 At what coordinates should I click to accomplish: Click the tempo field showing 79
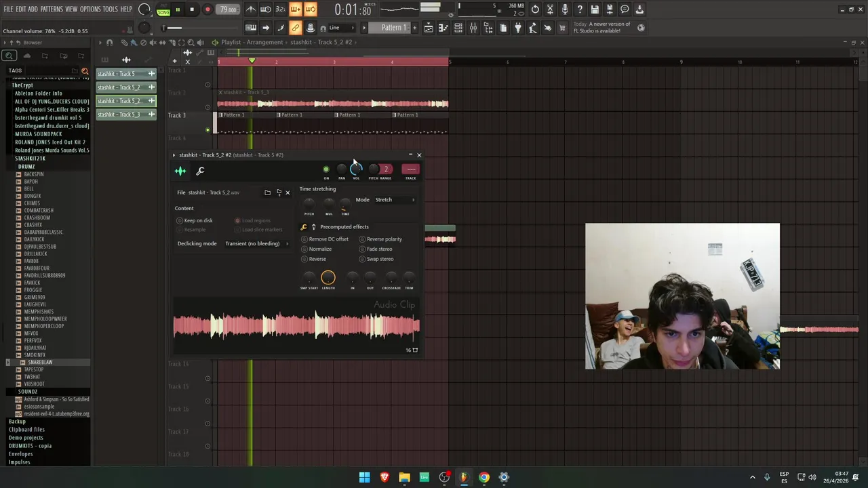pyautogui.click(x=229, y=10)
